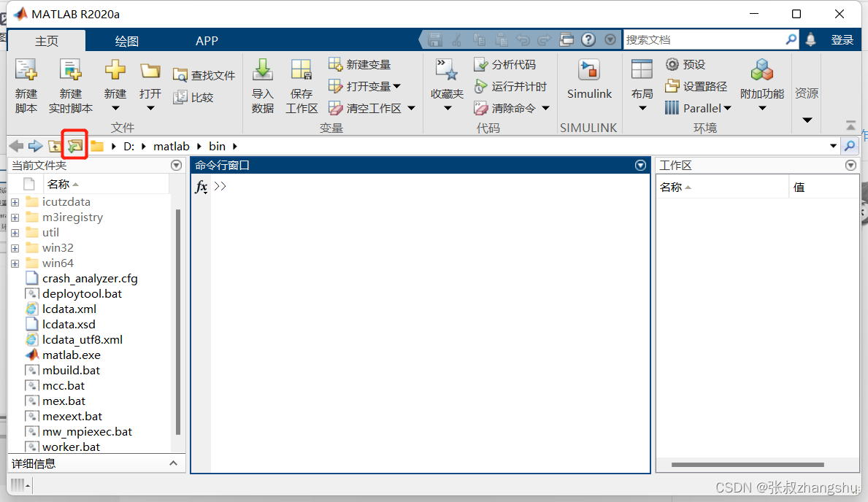Screen dimensions: 868x502
Task: Click the help question mark icon
Action: (x=588, y=40)
